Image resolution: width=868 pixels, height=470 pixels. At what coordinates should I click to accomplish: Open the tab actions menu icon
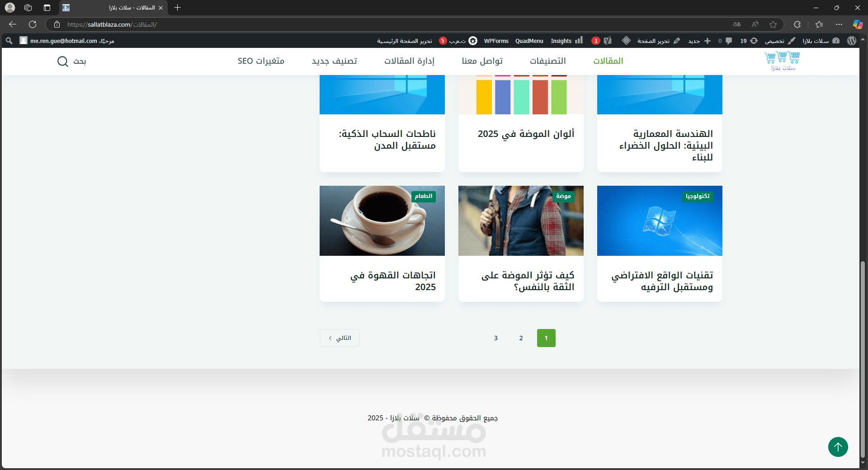coord(47,8)
